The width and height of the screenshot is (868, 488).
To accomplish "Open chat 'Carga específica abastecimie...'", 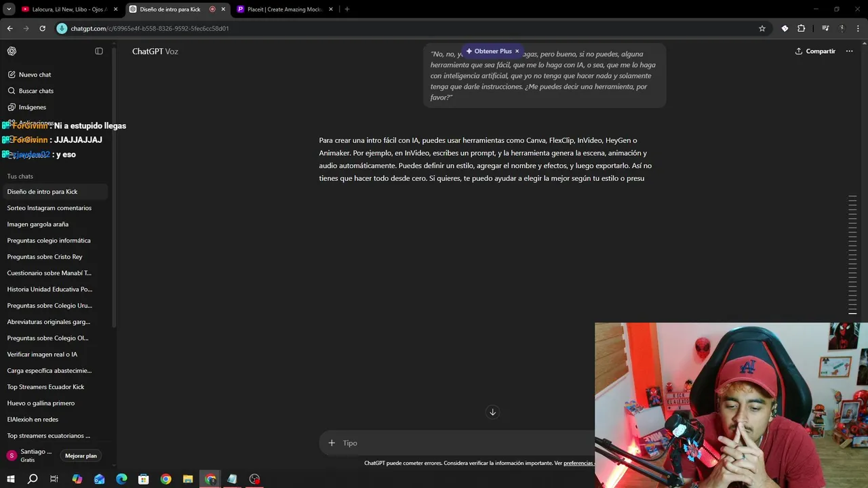I will coord(56,371).
